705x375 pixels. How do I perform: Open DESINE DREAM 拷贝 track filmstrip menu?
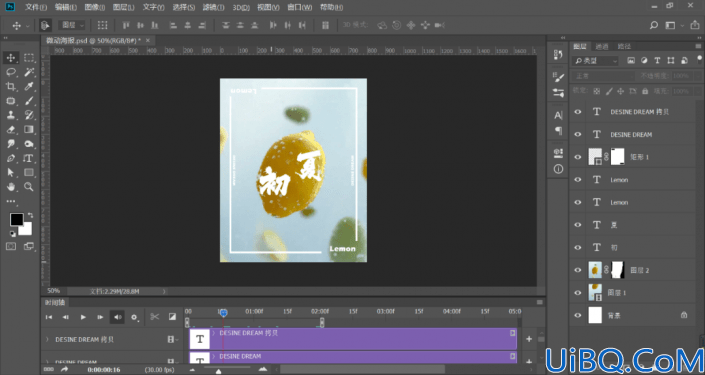pos(172,339)
